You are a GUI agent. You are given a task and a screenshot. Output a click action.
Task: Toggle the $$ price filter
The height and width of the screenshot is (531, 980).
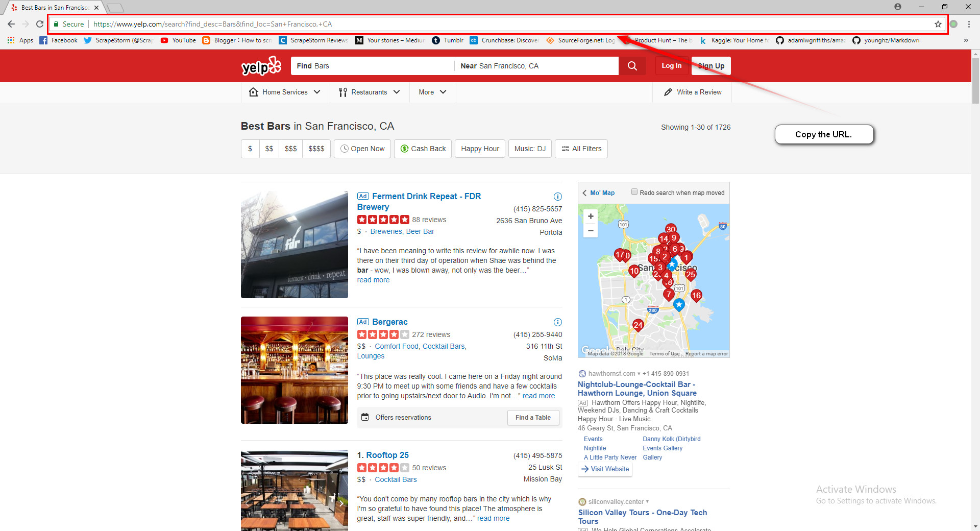click(269, 149)
